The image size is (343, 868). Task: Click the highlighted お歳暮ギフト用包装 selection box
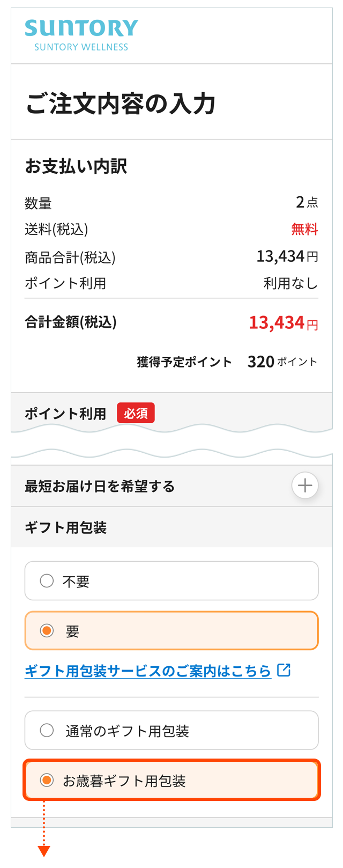coord(171,781)
